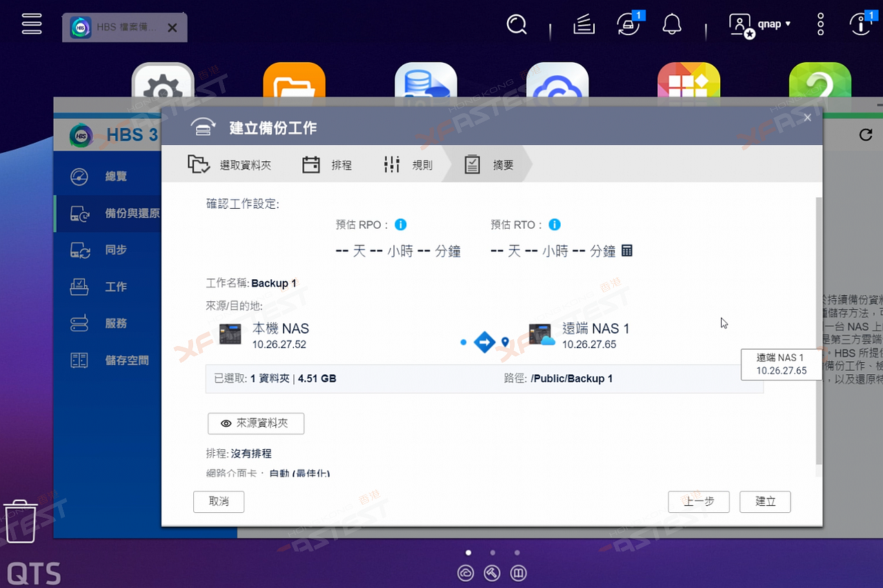
Task: Click Create (建立) button
Action: pos(765,501)
